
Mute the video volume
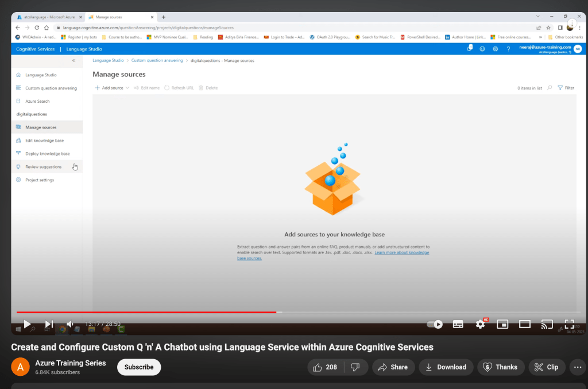(70, 324)
